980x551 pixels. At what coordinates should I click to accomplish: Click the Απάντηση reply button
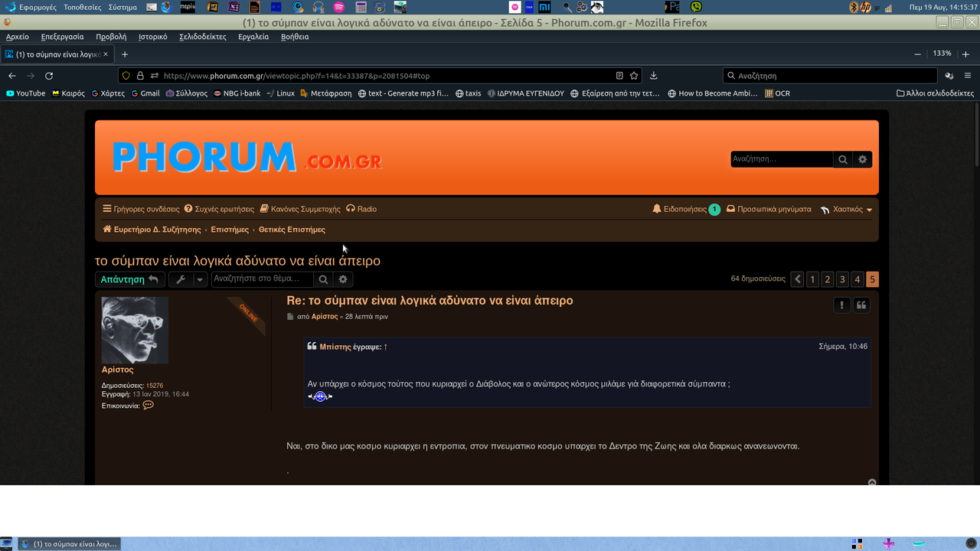pos(129,279)
